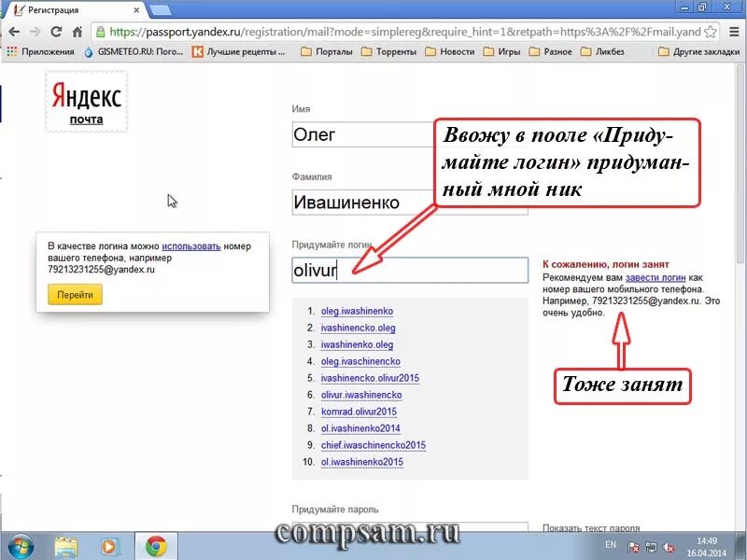This screenshot has width=747, height=560.
Task: Choose suggested login olivur.iwashinencko
Action: [x=361, y=395]
